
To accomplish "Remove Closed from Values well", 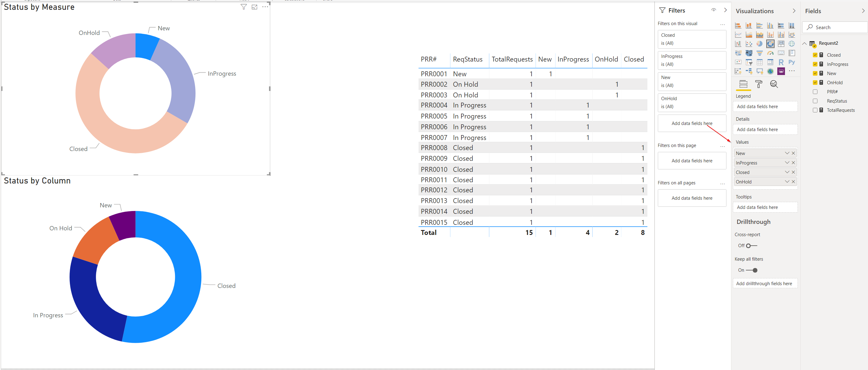I will click(x=794, y=172).
